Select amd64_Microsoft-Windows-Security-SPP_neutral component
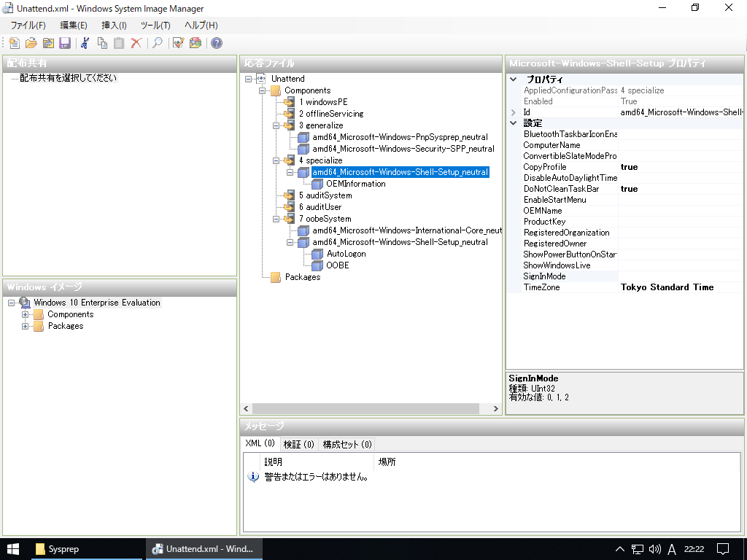 click(403, 149)
